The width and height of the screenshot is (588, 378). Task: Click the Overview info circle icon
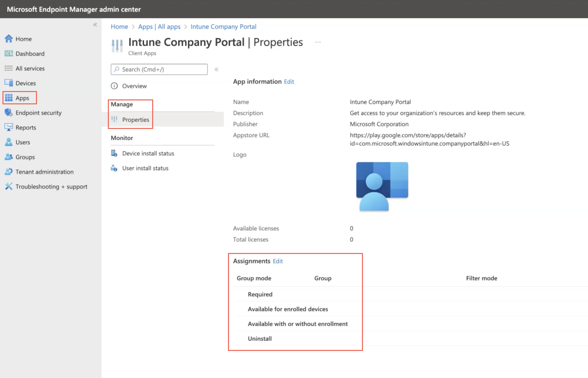click(x=114, y=86)
